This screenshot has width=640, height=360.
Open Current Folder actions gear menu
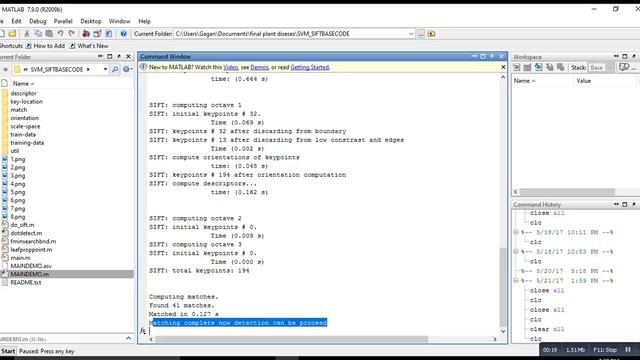(x=127, y=69)
